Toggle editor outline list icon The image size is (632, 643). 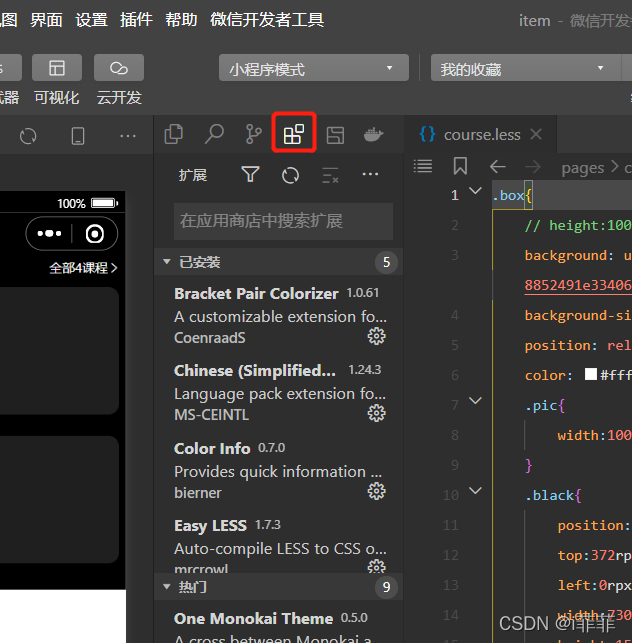click(x=423, y=166)
